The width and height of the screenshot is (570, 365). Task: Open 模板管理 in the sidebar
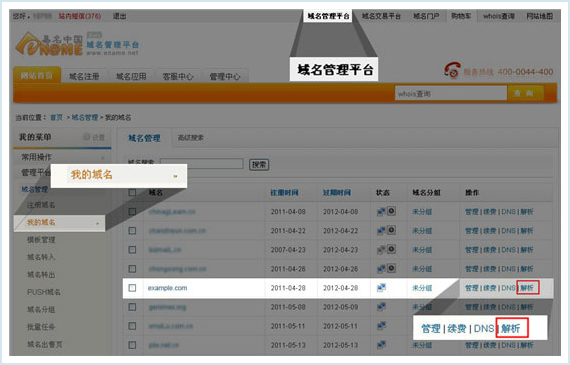tap(41, 240)
